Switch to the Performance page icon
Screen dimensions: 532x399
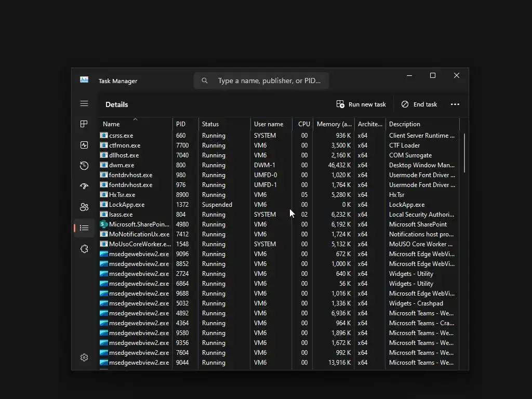(84, 145)
